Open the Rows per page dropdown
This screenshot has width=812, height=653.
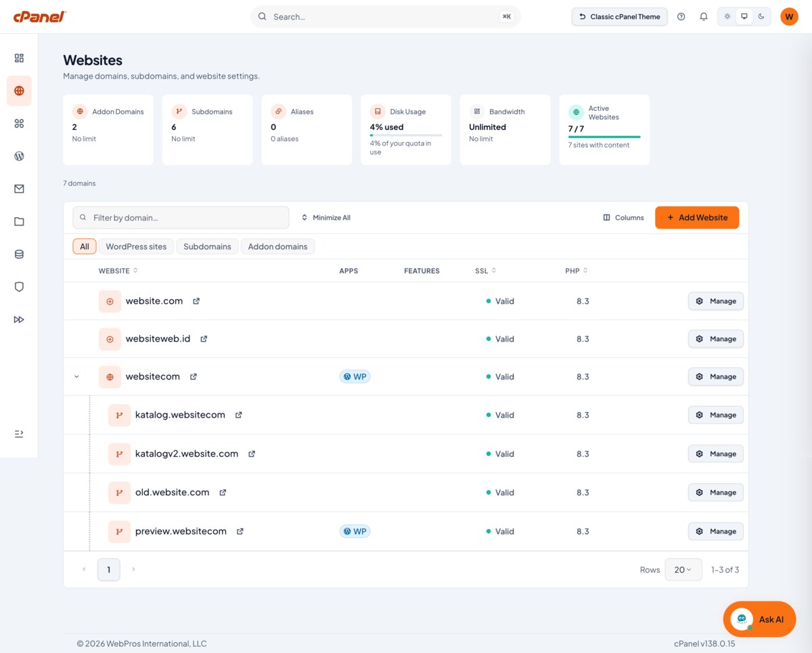coord(683,570)
